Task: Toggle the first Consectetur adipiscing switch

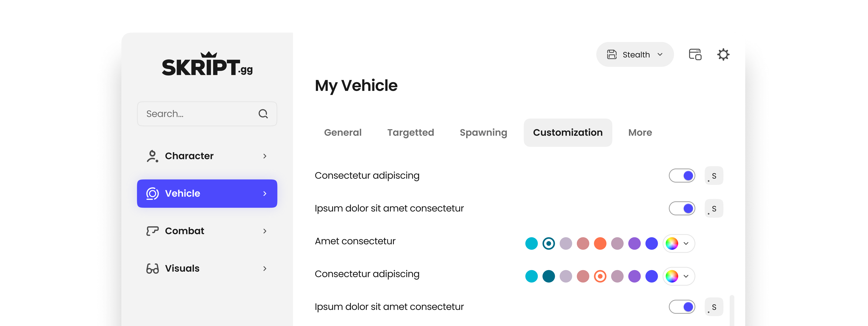Action: point(682,176)
